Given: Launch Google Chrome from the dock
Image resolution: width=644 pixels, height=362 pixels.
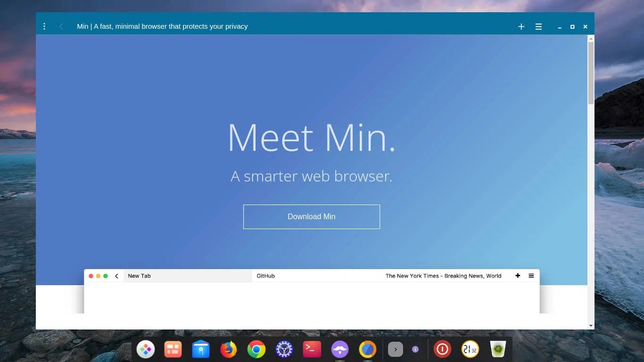Looking at the screenshot, I should 256,349.
